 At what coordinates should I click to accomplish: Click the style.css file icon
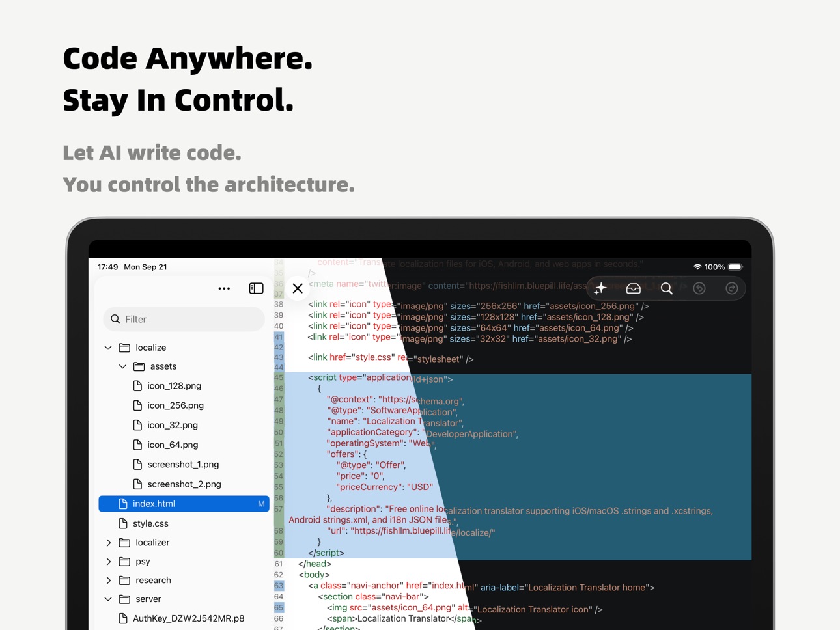pyautogui.click(x=122, y=523)
